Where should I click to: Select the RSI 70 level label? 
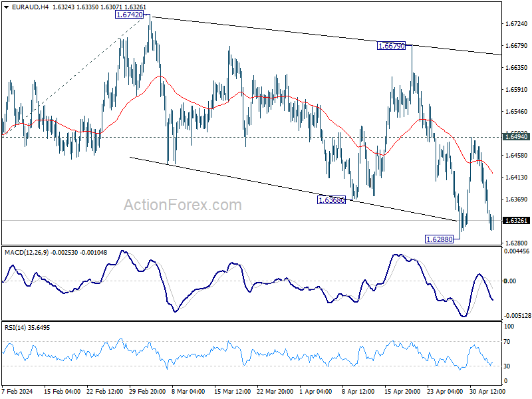tap(507, 342)
